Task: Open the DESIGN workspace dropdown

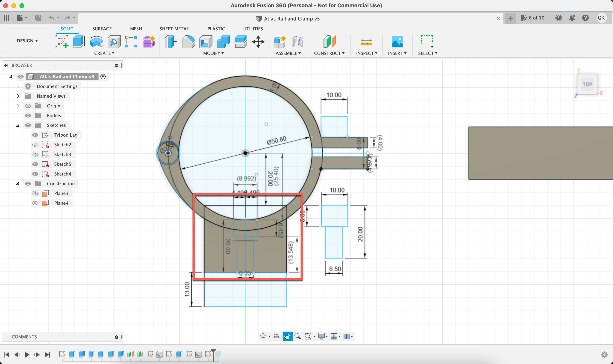Action: pos(27,41)
